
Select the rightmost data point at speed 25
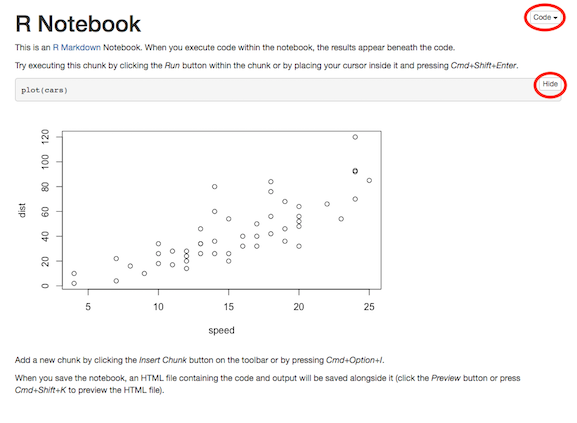(x=369, y=181)
